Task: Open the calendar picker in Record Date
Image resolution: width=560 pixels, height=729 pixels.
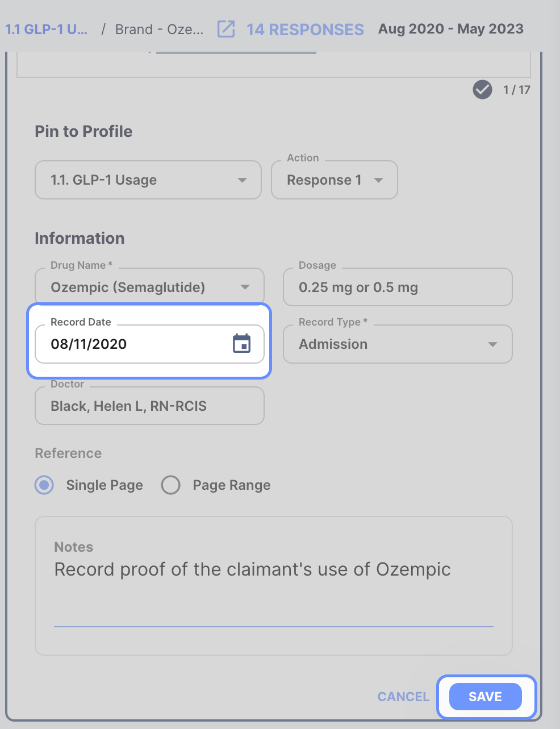Action: coord(241,343)
